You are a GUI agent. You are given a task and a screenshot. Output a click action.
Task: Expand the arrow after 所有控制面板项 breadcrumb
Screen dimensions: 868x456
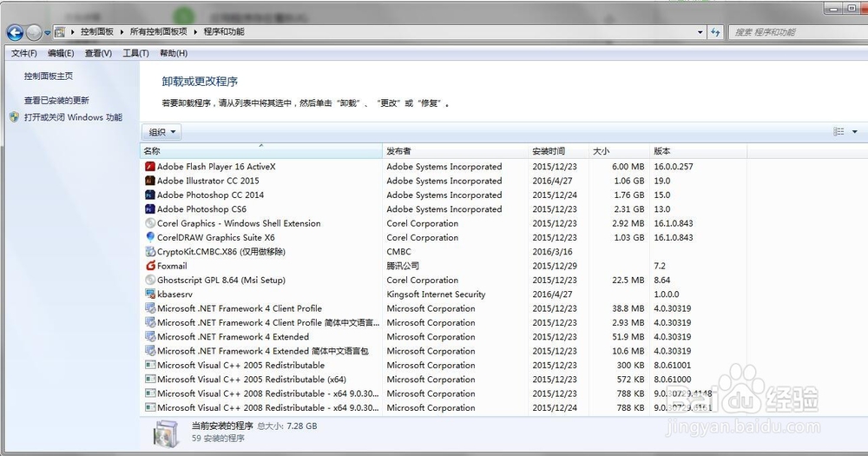pyautogui.click(x=195, y=31)
